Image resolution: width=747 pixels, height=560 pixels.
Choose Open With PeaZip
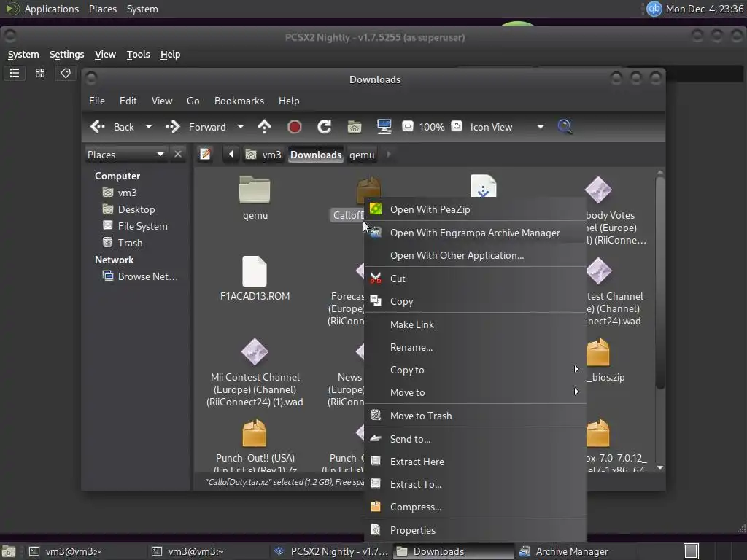[x=475, y=209]
